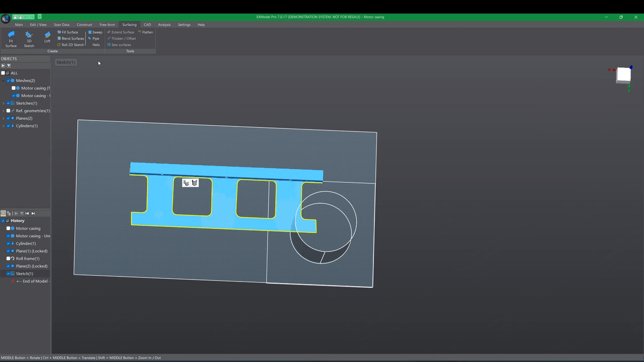Viewport: 644px width, 362px height.
Task: Open the Thicken / Offset tool
Action: (x=123, y=38)
